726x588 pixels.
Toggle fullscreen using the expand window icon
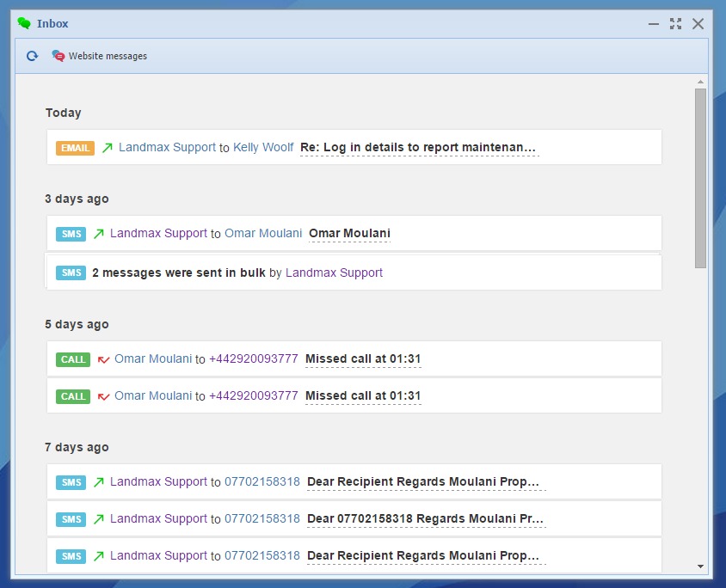point(675,24)
